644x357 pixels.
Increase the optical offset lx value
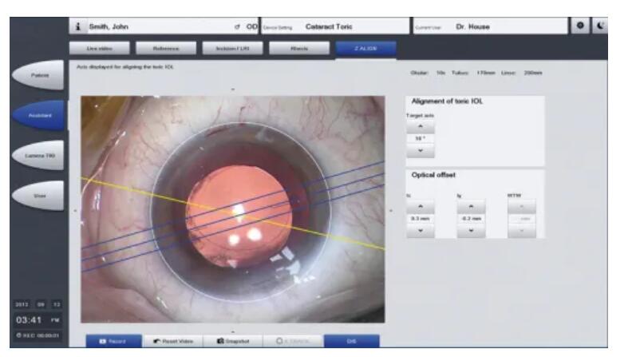coord(420,206)
